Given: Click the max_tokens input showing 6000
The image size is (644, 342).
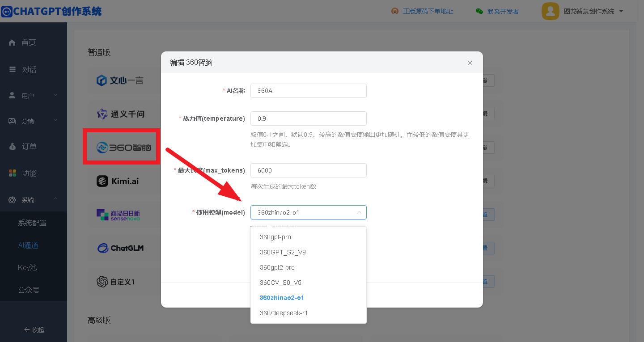Looking at the screenshot, I should (309, 170).
